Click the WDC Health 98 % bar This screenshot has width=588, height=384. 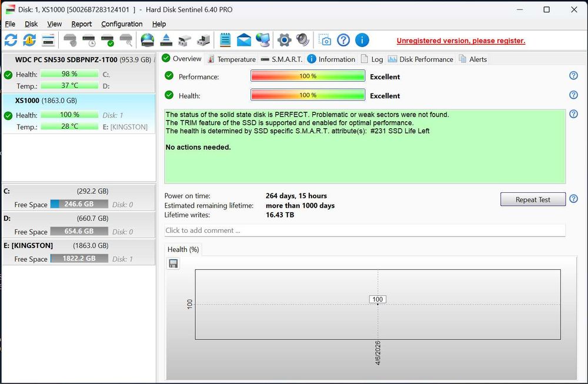coord(69,74)
